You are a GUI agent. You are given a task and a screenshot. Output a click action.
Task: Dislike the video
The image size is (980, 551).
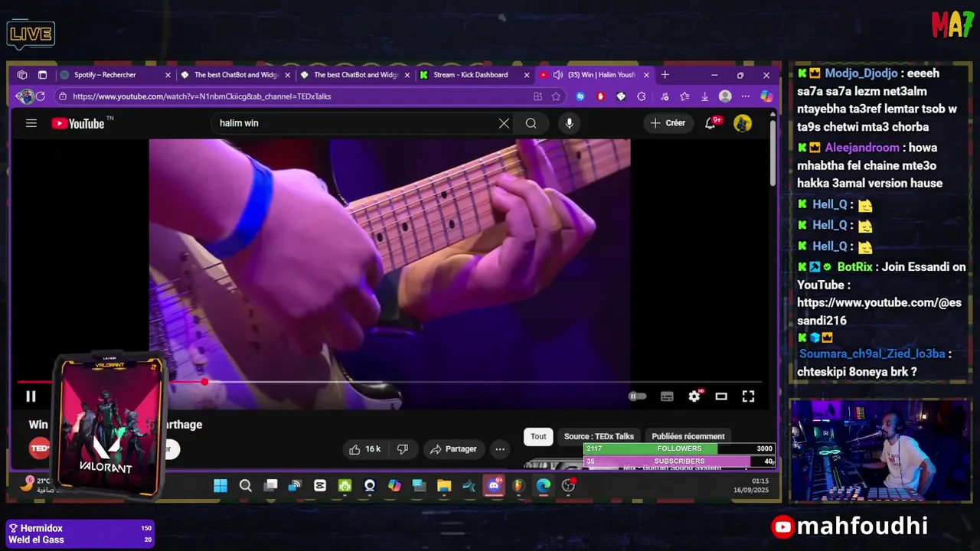(x=403, y=449)
